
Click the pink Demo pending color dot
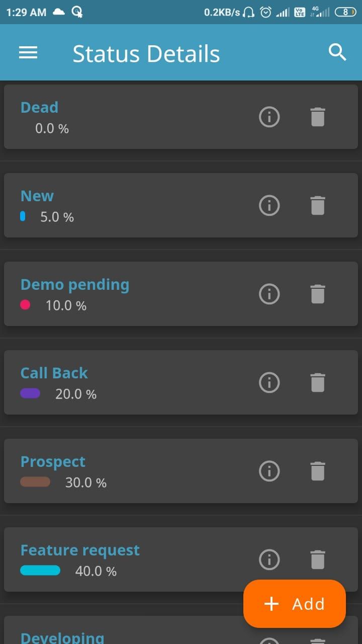click(25, 305)
